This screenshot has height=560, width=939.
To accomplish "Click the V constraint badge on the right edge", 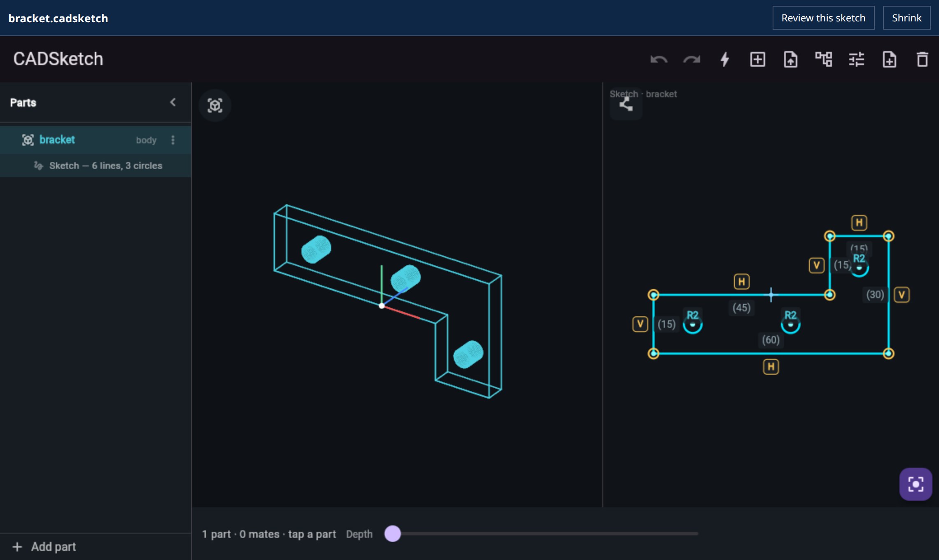I will click(902, 295).
